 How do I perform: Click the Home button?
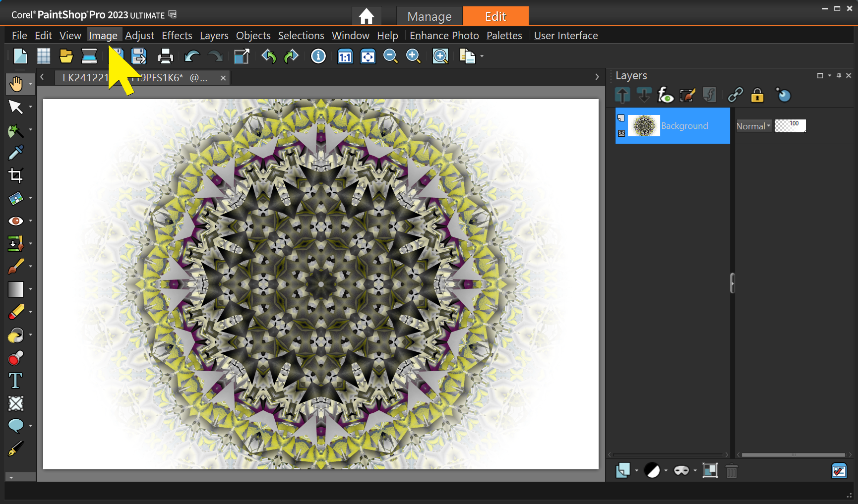[367, 16]
